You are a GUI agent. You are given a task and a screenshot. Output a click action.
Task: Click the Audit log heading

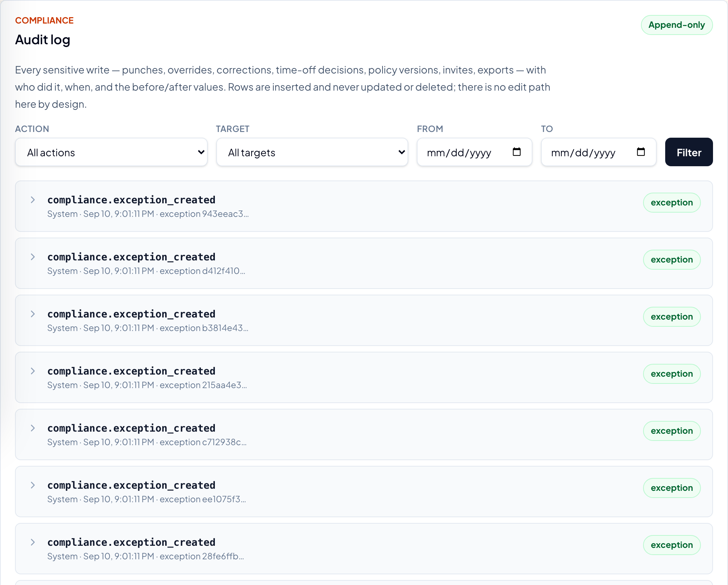click(x=42, y=40)
